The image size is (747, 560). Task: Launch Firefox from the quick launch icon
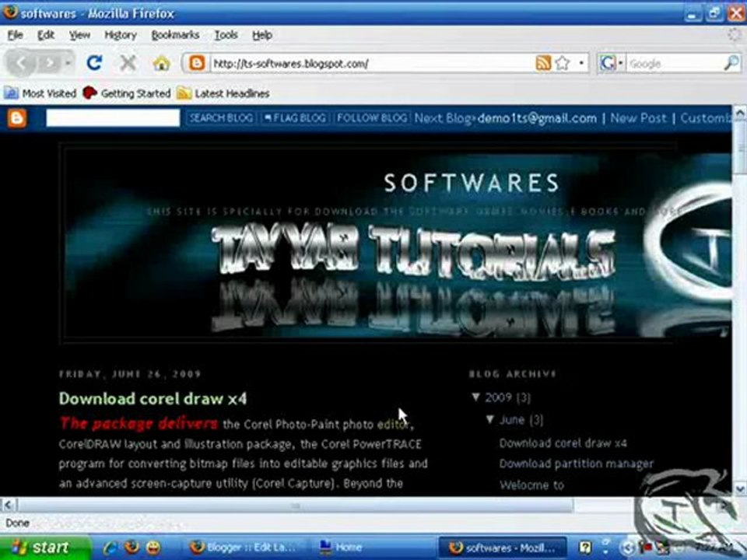[132, 548]
